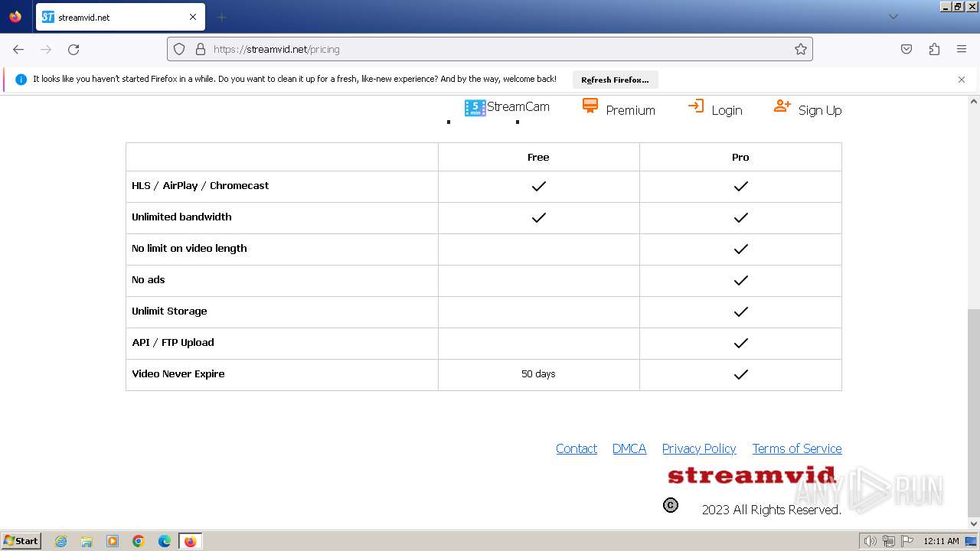Click Free checkmark for HLS / AirPlay / Chromecast
Image resolution: width=980 pixels, height=551 pixels.
point(538,186)
